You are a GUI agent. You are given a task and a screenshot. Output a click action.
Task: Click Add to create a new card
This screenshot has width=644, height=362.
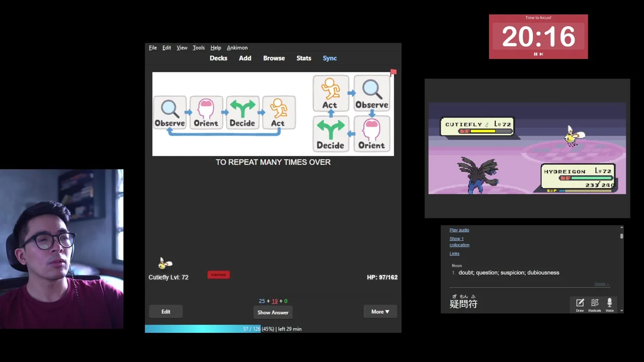(245, 58)
